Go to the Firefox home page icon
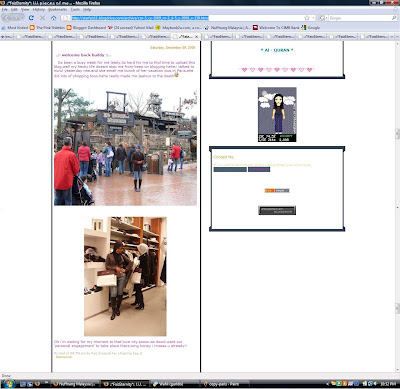400x389 pixels. 53,18
